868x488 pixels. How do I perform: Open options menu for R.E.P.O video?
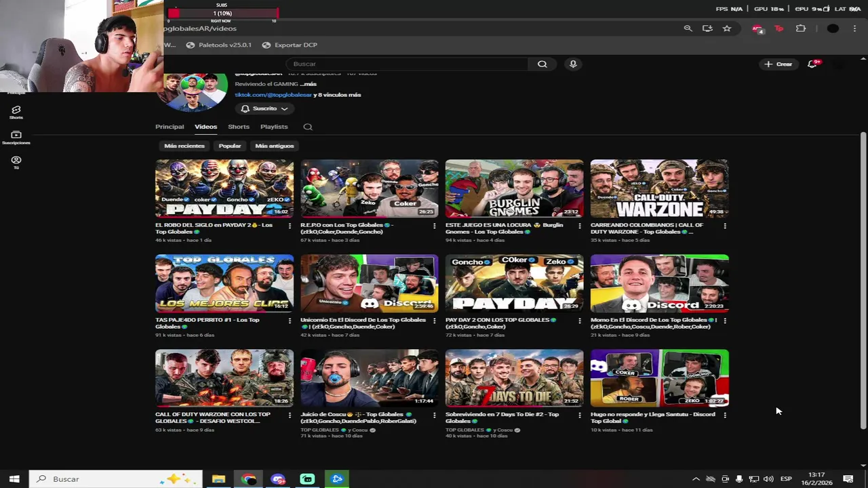coord(435,226)
